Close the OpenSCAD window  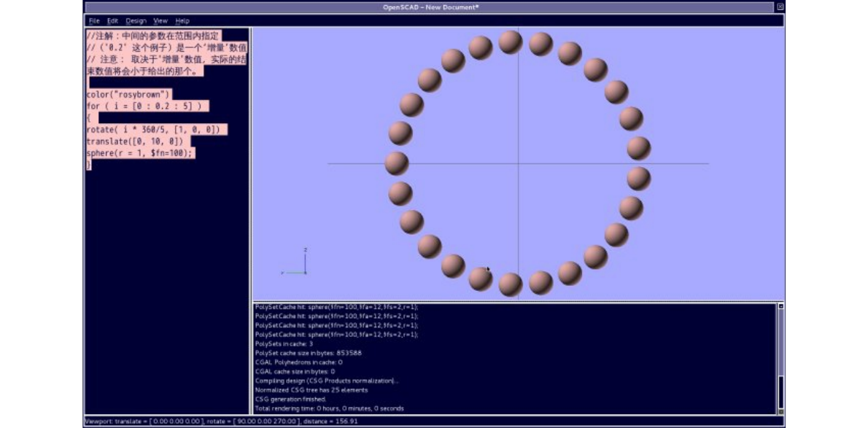tap(780, 7)
